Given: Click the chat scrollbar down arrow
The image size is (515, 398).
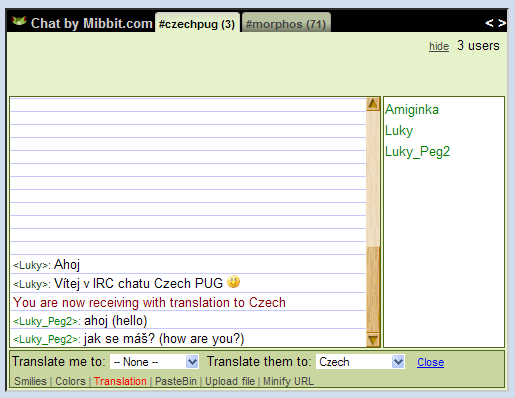Looking at the screenshot, I should point(373,340).
